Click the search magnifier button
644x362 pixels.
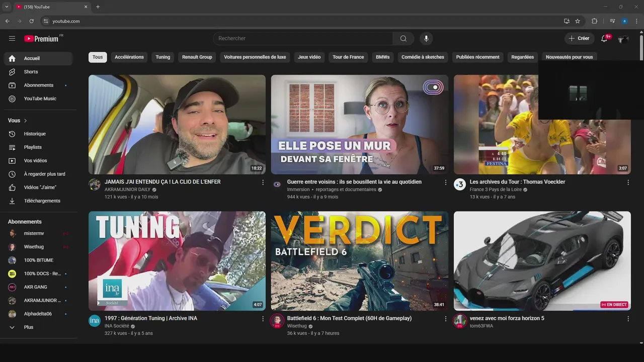(x=404, y=38)
